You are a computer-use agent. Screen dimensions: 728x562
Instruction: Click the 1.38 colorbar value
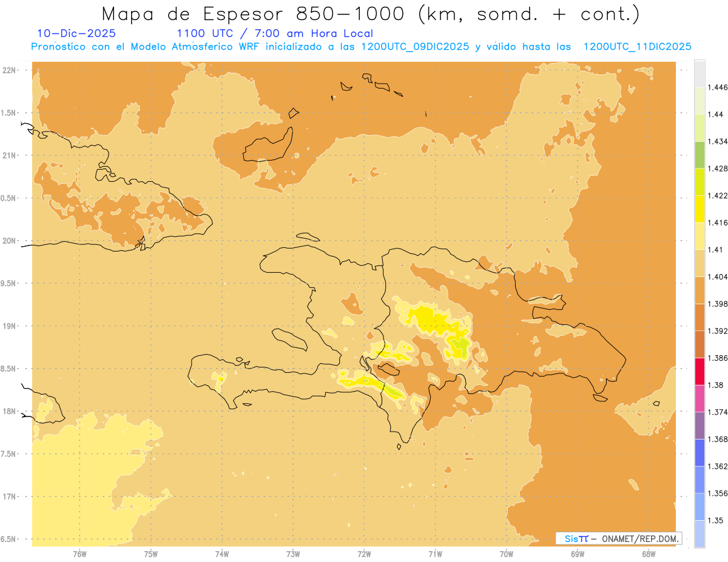(x=715, y=385)
